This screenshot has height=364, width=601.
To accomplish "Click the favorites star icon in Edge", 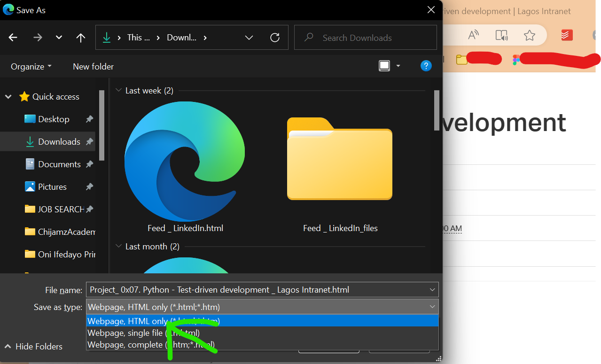I will point(530,35).
